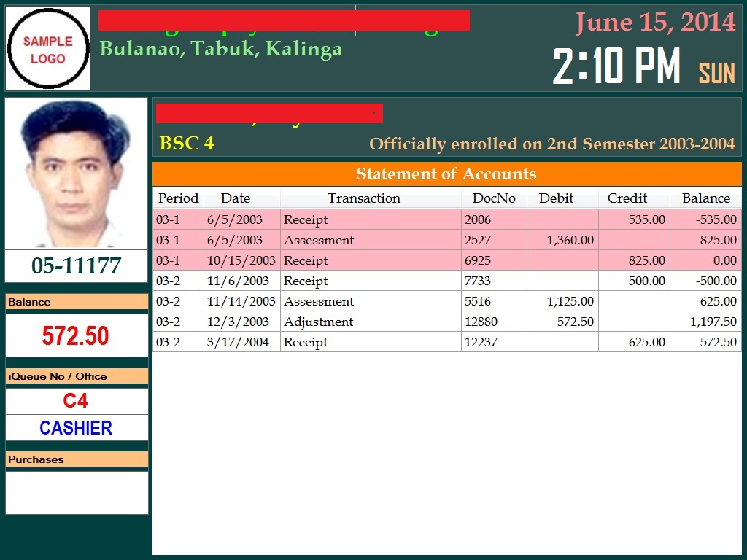This screenshot has height=560, width=747.
Task: Click the Debit column header
Action: [556, 198]
